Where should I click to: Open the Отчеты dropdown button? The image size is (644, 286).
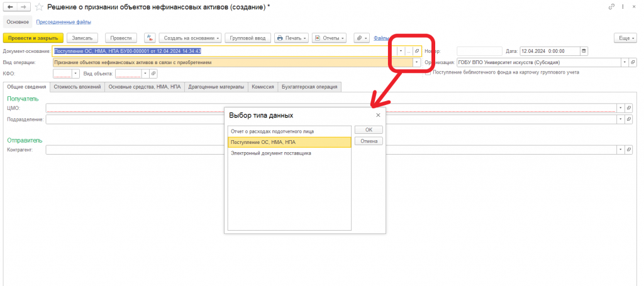pyautogui.click(x=329, y=38)
